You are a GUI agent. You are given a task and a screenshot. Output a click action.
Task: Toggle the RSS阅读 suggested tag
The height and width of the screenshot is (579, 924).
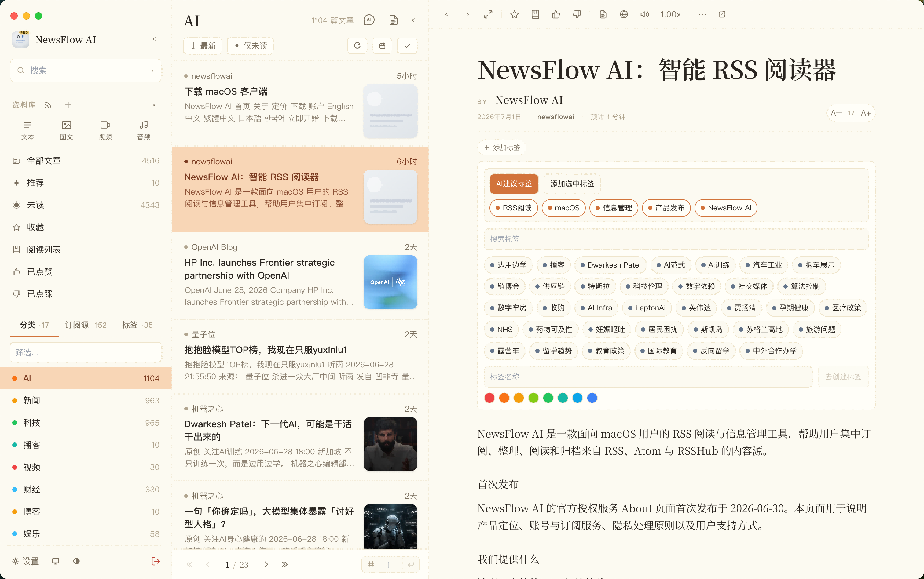pyautogui.click(x=514, y=208)
